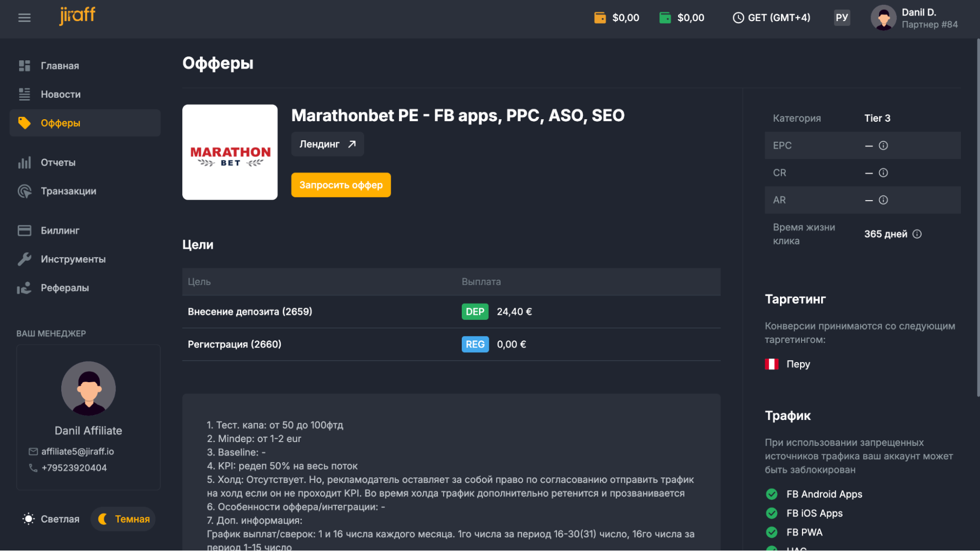The image size is (980, 551).
Task: Click the Peru flag icon
Action: point(772,364)
